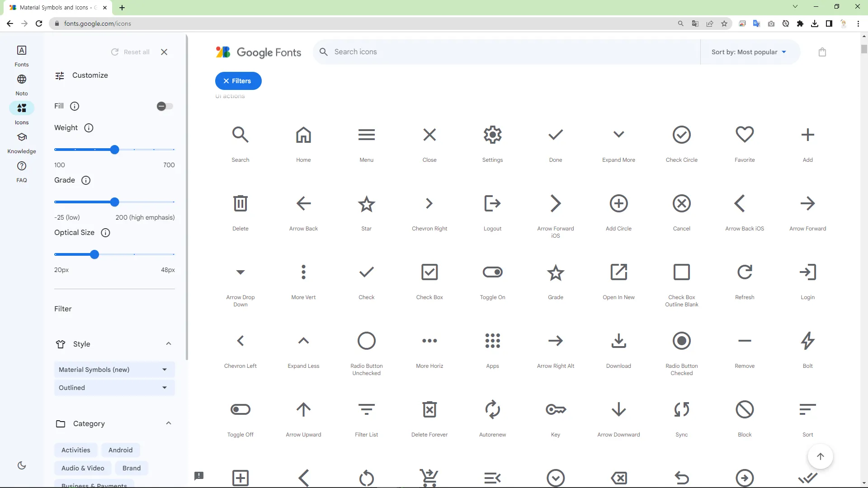Collapse the Category section

click(x=169, y=423)
